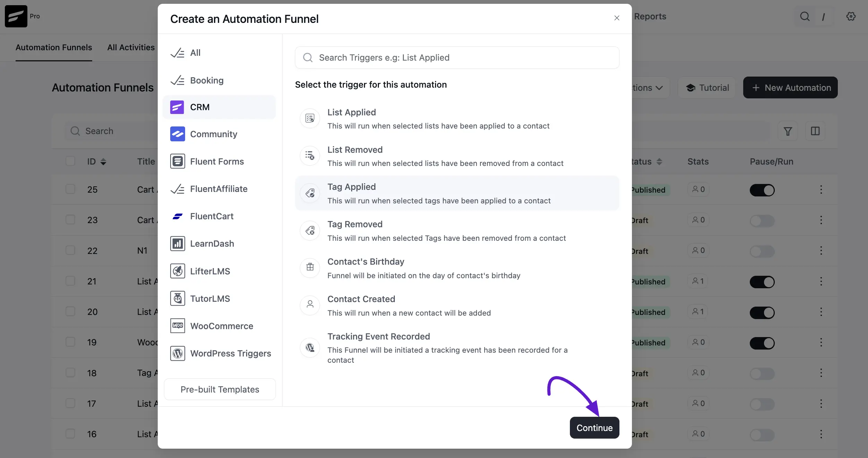This screenshot has height=458, width=868.
Task: Close the Create an Automation Funnel dialog
Action: pos(617,18)
